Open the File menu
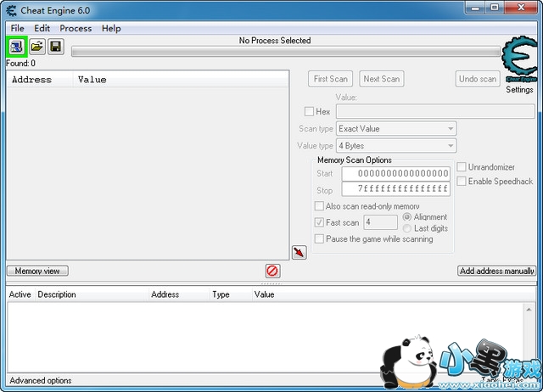543x392 pixels. [17, 28]
